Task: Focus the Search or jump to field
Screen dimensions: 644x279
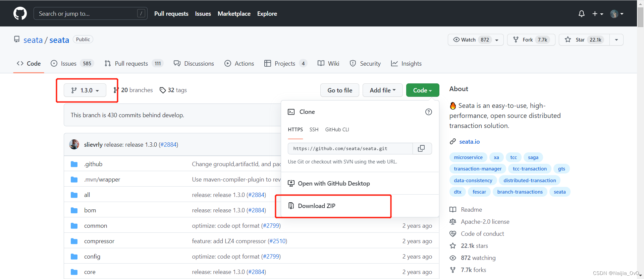Action: (91, 13)
